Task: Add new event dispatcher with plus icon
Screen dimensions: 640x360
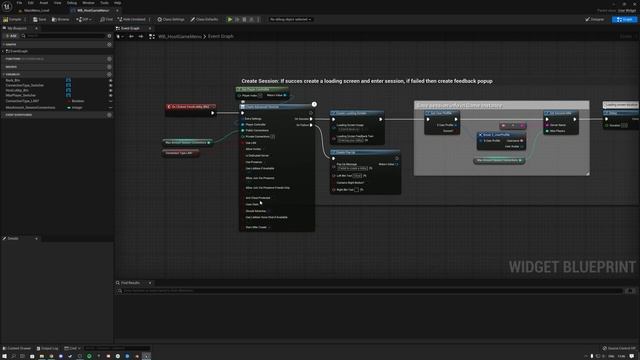Action: pyautogui.click(x=109, y=115)
